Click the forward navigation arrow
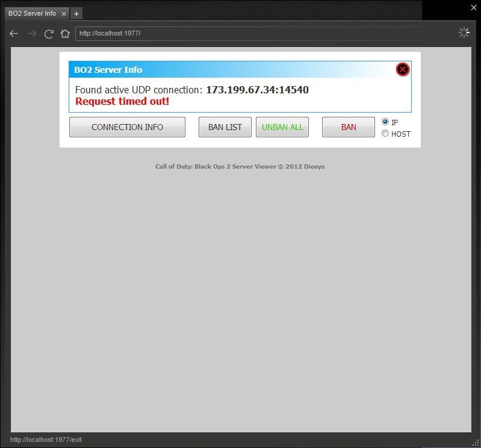 coord(32,34)
